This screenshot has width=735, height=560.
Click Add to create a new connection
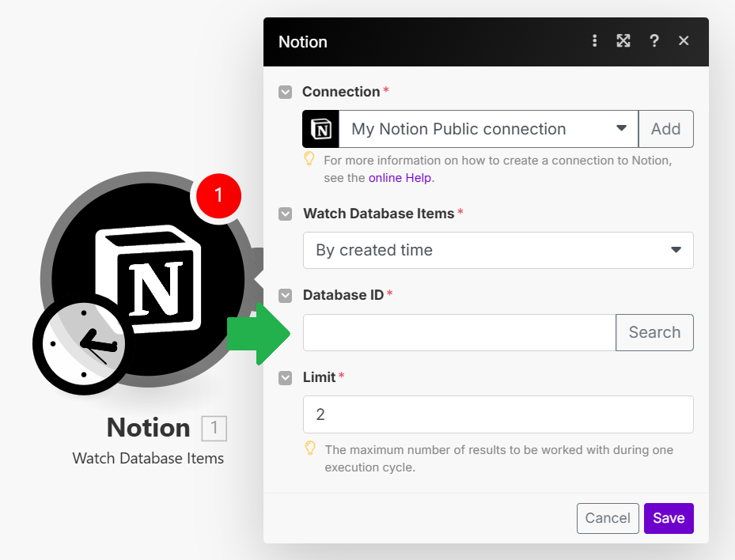[x=665, y=129]
